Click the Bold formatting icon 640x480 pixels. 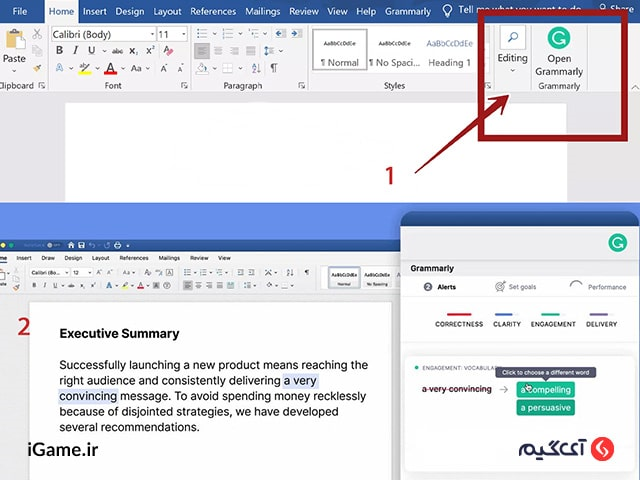[58, 52]
